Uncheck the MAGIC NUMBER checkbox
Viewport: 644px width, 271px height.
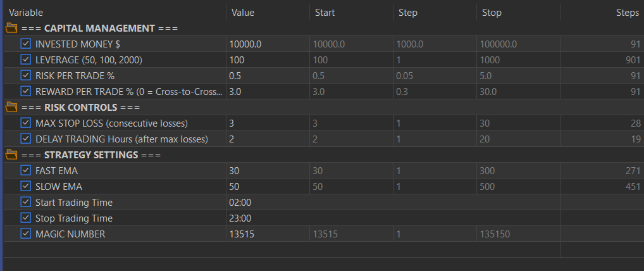(26, 234)
